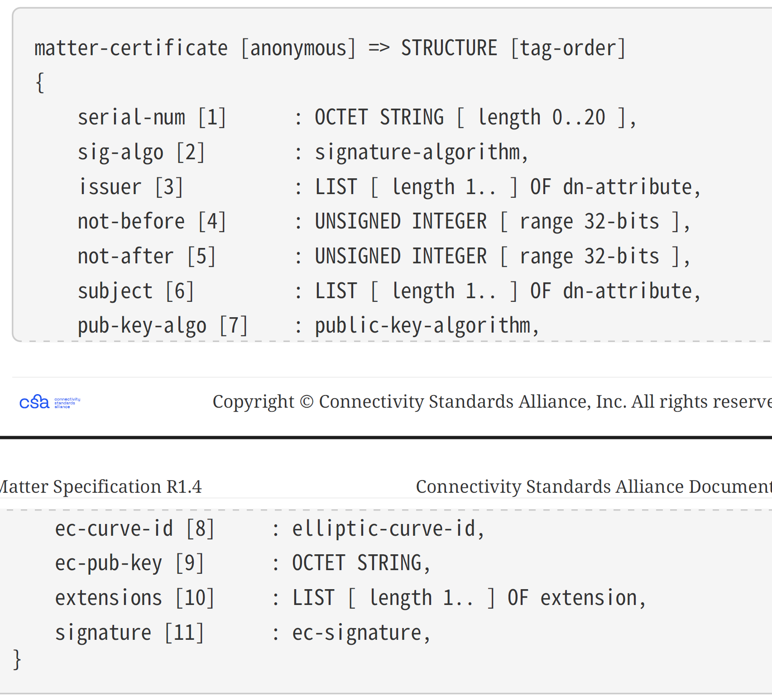Click the not-before [4] field name

pos(152,222)
